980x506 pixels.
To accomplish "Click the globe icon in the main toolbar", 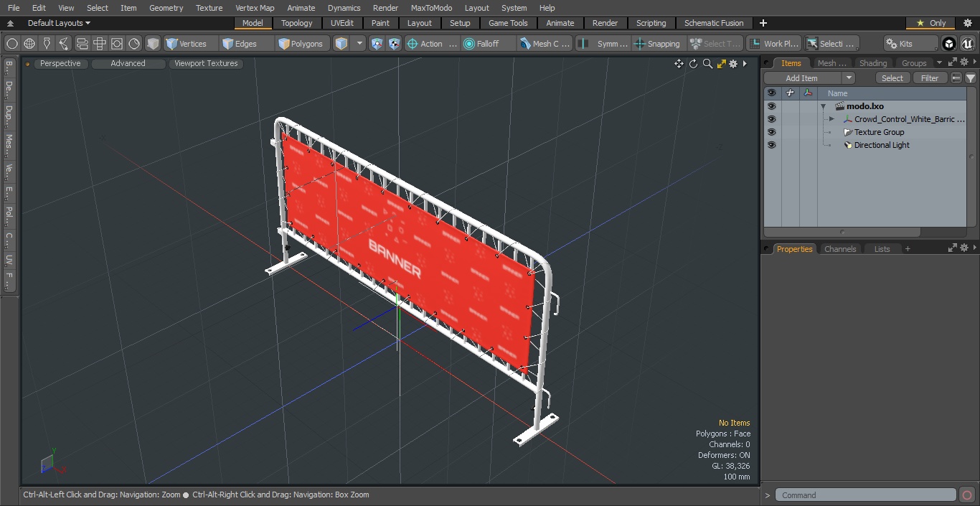I will (x=29, y=44).
